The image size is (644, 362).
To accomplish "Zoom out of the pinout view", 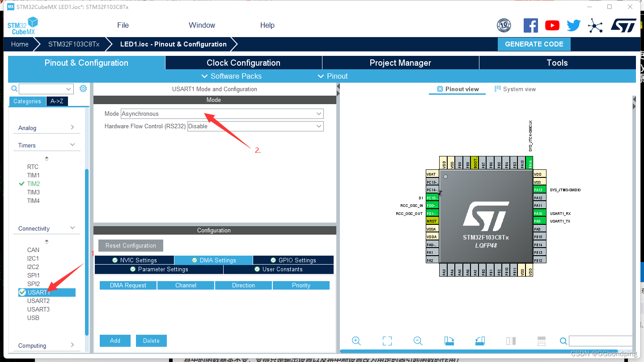I will tap(418, 341).
